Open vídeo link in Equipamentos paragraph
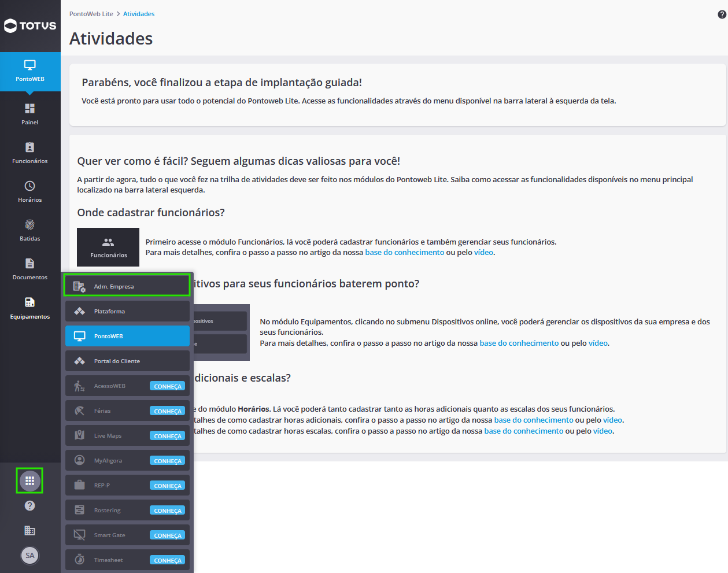 pos(598,343)
